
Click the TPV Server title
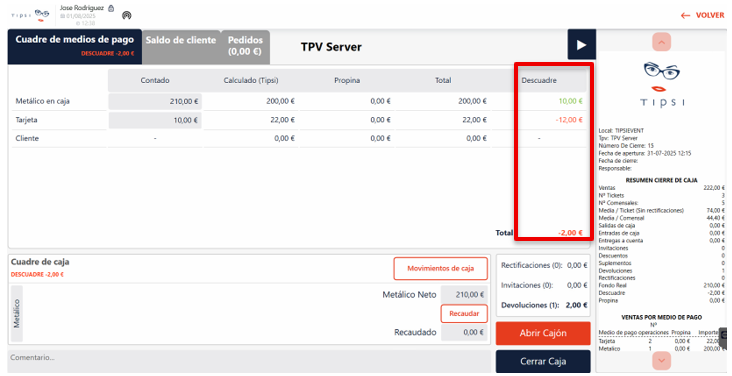(x=331, y=47)
